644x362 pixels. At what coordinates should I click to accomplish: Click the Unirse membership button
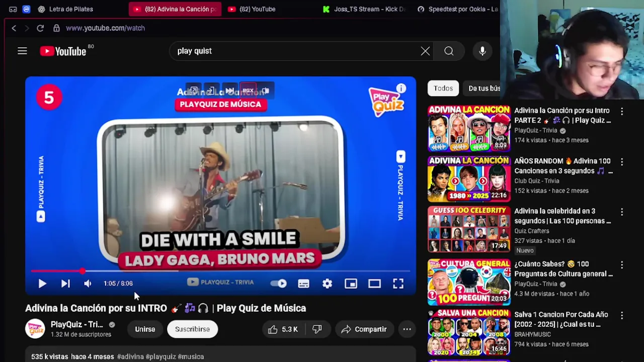click(x=145, y=329)
